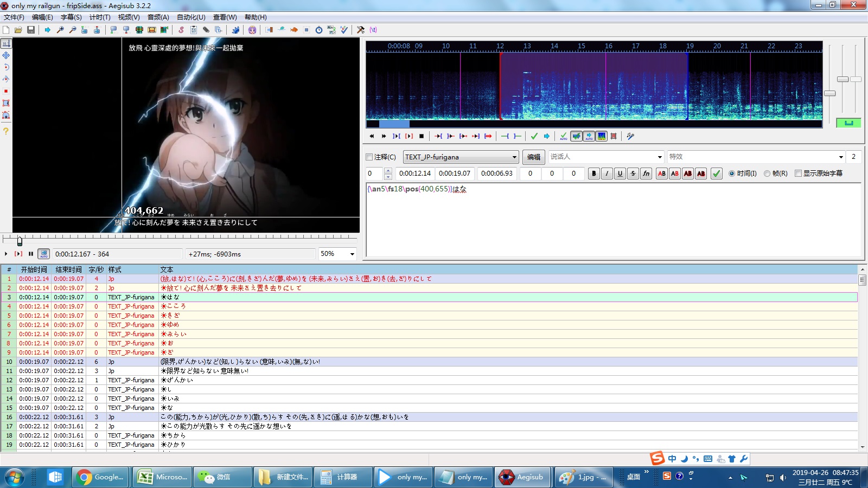The height and width of the screenshot is (488, 868).
Task: Click the video seek bar slider handle
Action: [20, 241]
